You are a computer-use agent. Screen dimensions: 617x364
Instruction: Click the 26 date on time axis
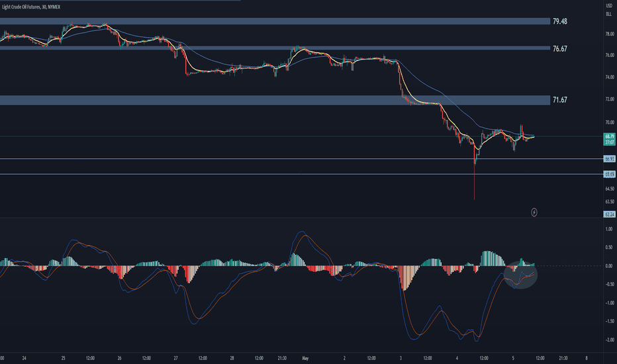[x=119, y=359]
